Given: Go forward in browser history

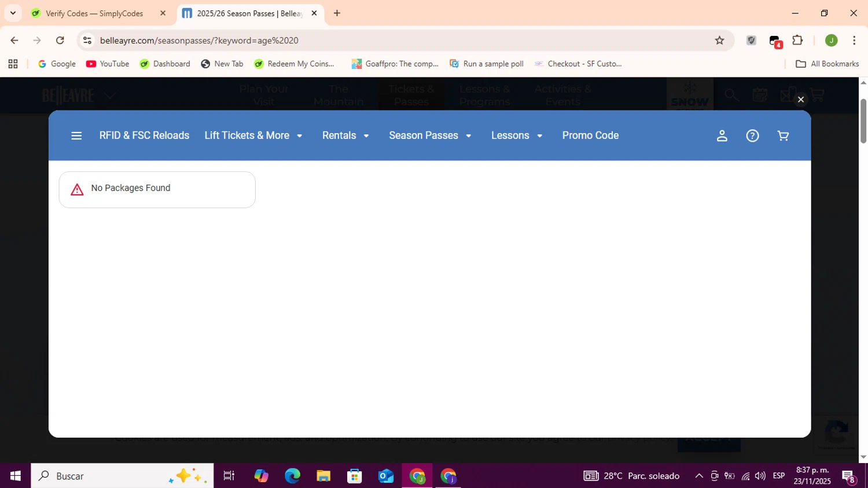Looking at the screenshot, I should click(37, 41).
